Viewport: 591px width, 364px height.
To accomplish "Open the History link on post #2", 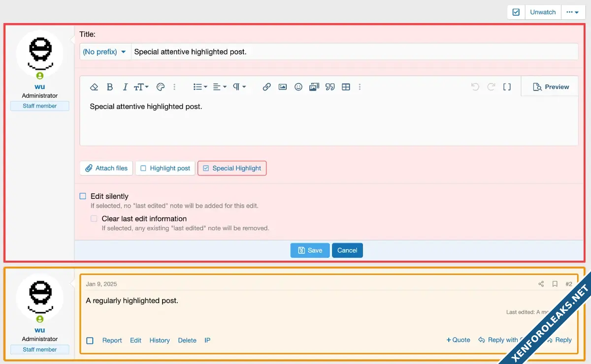I will pos(160,340).
